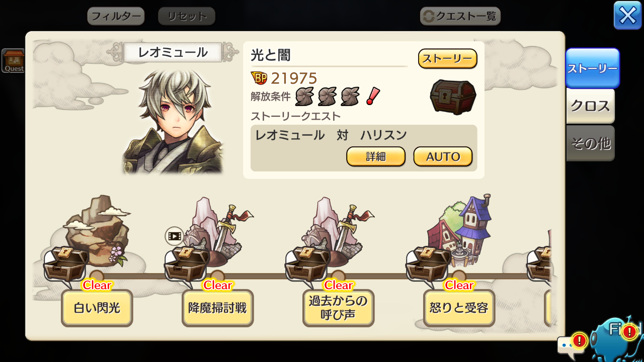Open treasure chest above 白い閃光
The height and width of the screenshot is (362, 644).
(x=66, y=264)
